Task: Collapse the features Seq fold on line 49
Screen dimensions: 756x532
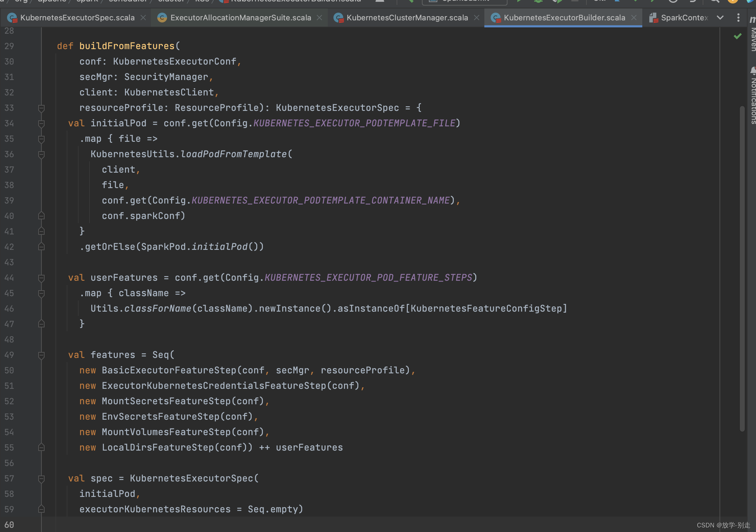Action: click(x=41, y=355)
